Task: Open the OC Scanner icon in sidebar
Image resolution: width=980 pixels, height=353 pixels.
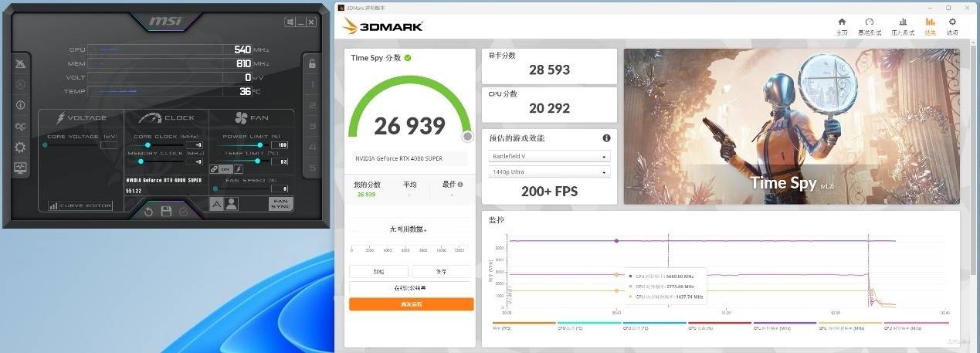Action: (20, 127)
